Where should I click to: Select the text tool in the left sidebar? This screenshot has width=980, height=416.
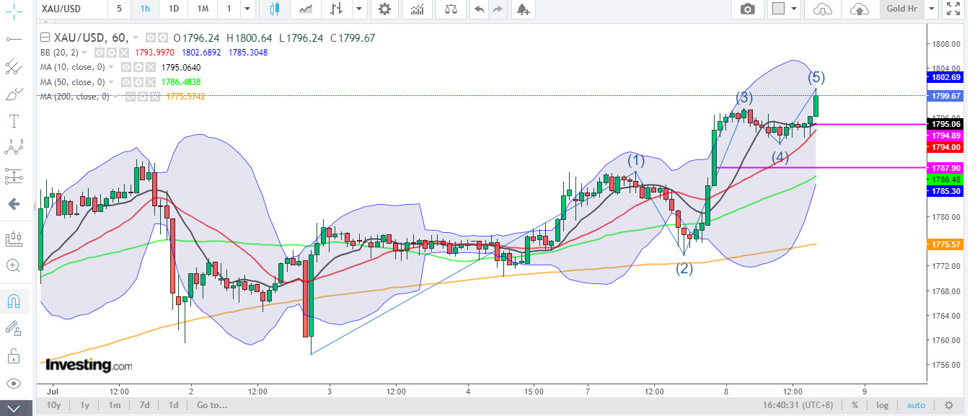pos(13,120)
